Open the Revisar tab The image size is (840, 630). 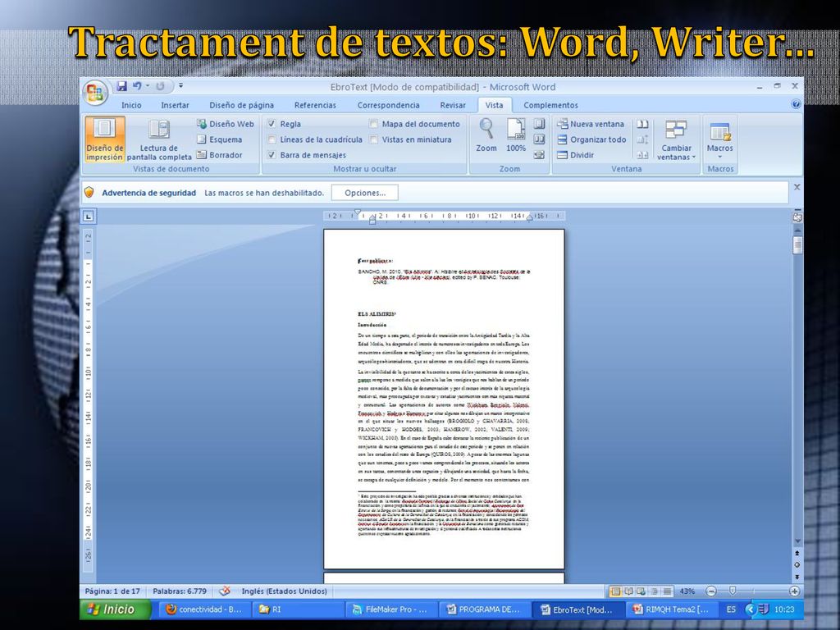[x=453, y=105]
